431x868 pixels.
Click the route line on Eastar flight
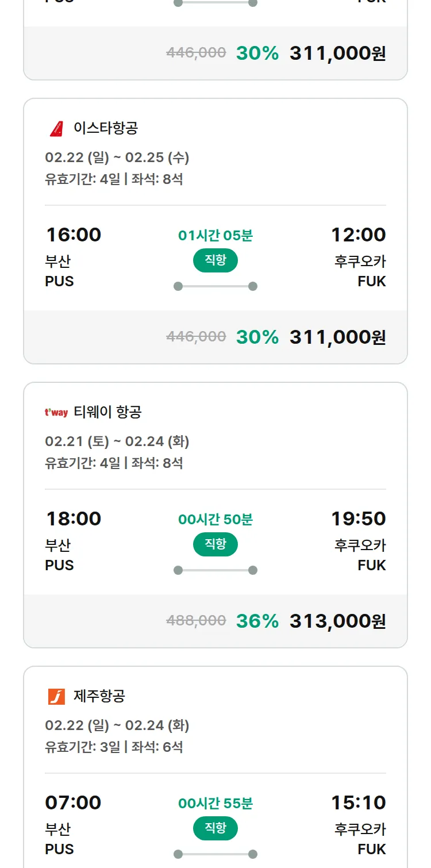coord(215,286)
